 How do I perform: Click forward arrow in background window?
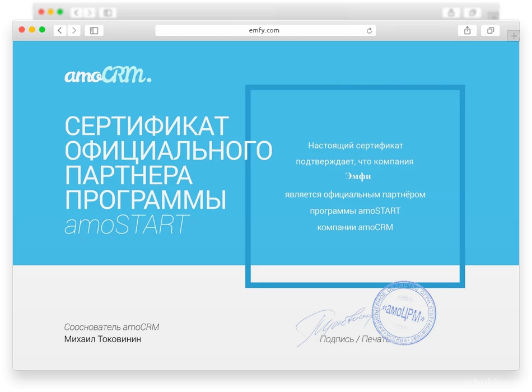[89, 12]
